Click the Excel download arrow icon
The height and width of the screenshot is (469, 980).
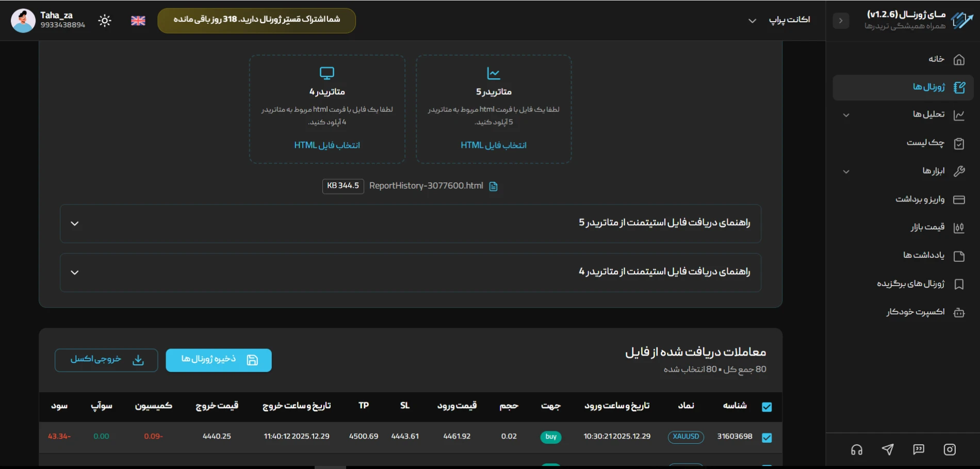(138, 360)
